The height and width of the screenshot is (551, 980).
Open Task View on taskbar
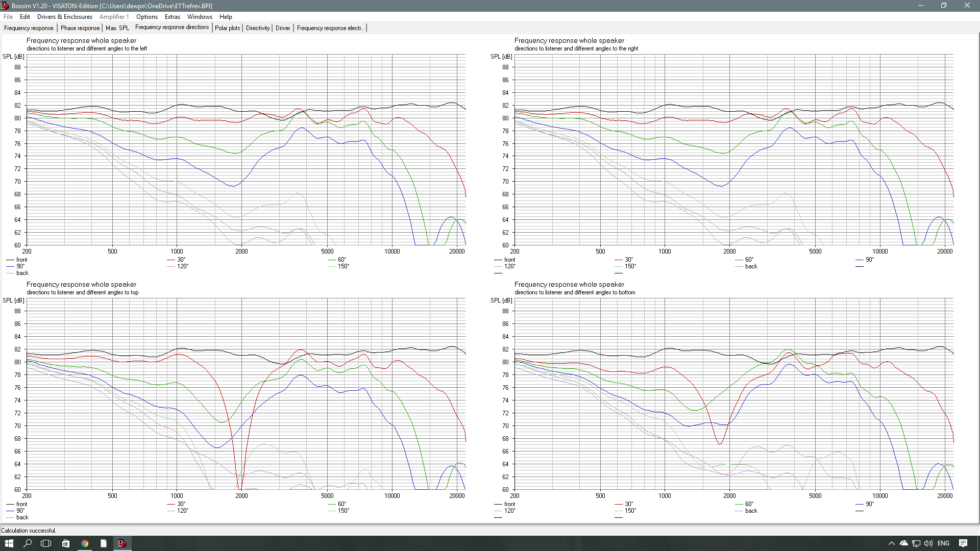[x=46, y=543]
